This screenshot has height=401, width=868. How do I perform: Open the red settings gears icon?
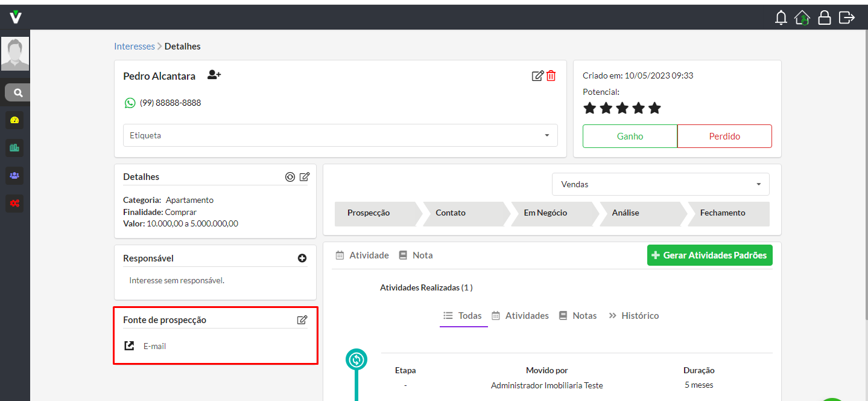click(15, 203)
